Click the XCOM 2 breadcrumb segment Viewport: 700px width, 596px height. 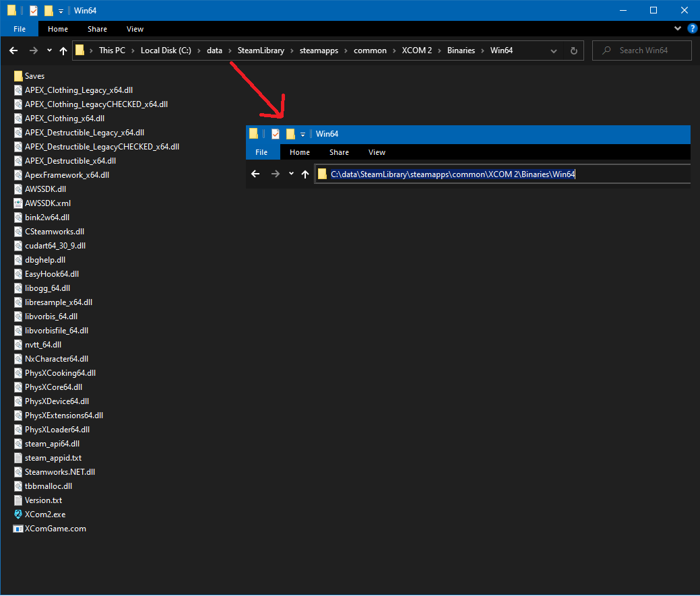416,51
